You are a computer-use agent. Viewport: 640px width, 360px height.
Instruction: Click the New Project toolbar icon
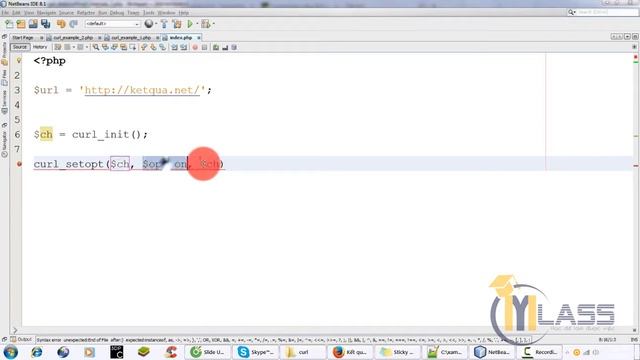pyautogui.click(x=21, y=24)
